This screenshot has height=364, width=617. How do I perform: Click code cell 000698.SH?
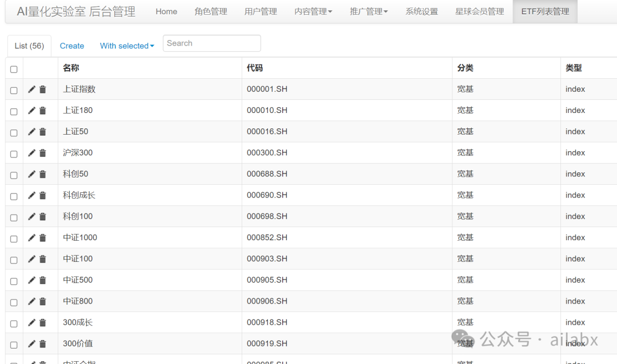click(x=267, y=217)
